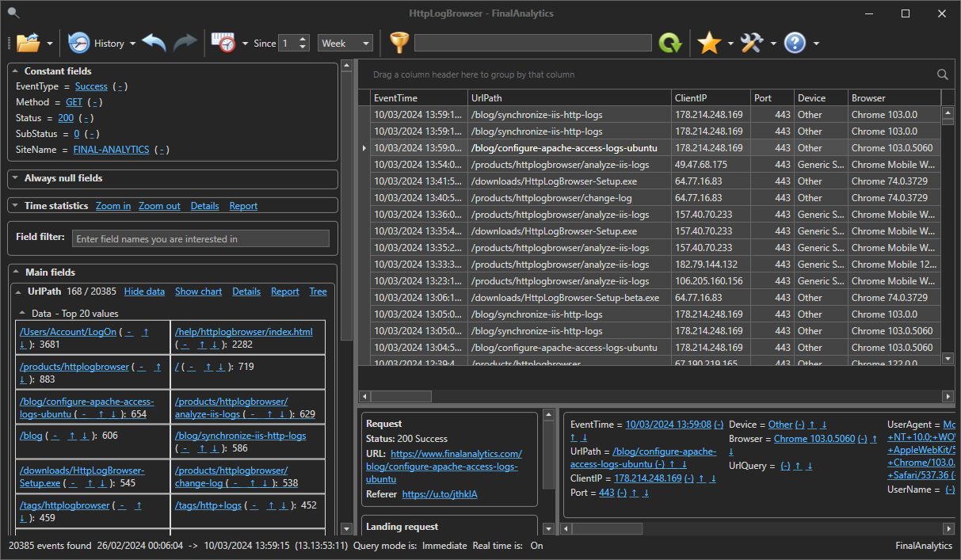Open the dropdown arrow beside the tools icon
The width and height of the screenshot is (961, 560).
773,44
